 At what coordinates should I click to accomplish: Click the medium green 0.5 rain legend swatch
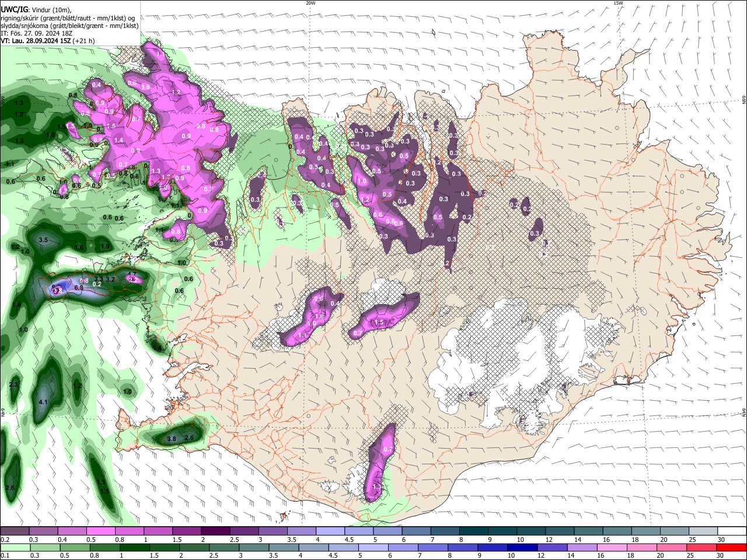tap(75, 548)
